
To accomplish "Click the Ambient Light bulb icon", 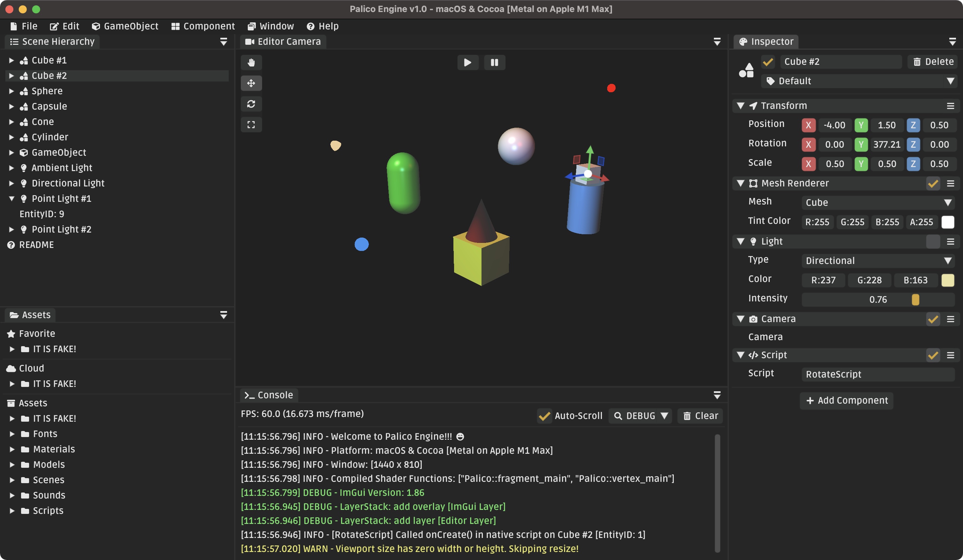I will [x=24, y=168].
